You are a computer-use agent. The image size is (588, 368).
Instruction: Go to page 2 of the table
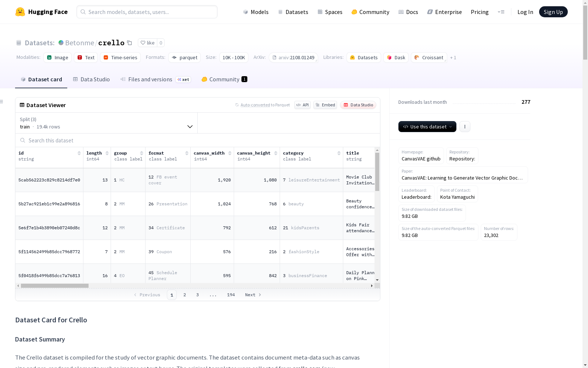184,295
